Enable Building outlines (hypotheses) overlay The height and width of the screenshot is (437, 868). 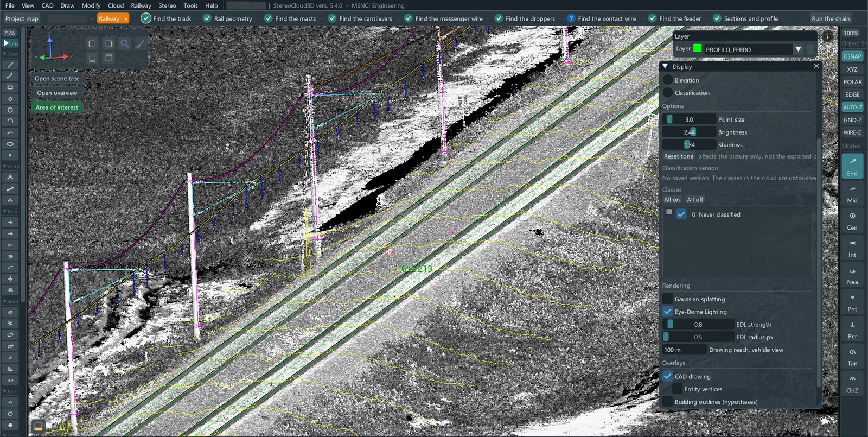click(x=668, y=402)
